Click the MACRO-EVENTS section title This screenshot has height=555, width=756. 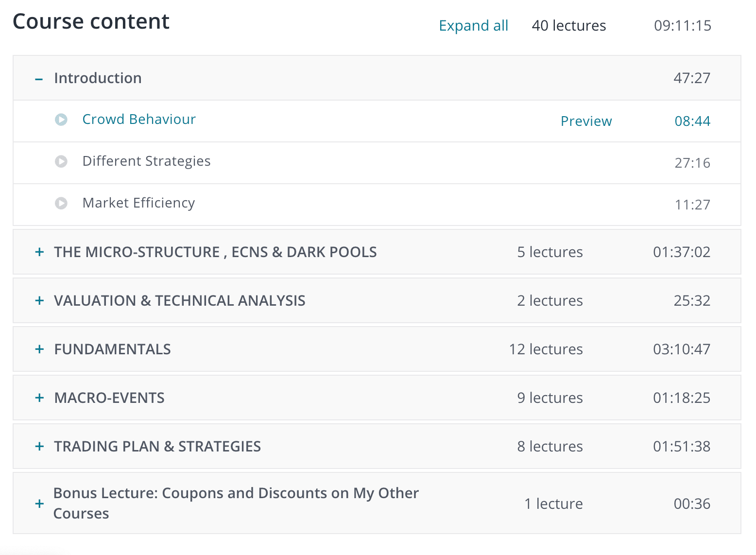(x=109, y=398)
